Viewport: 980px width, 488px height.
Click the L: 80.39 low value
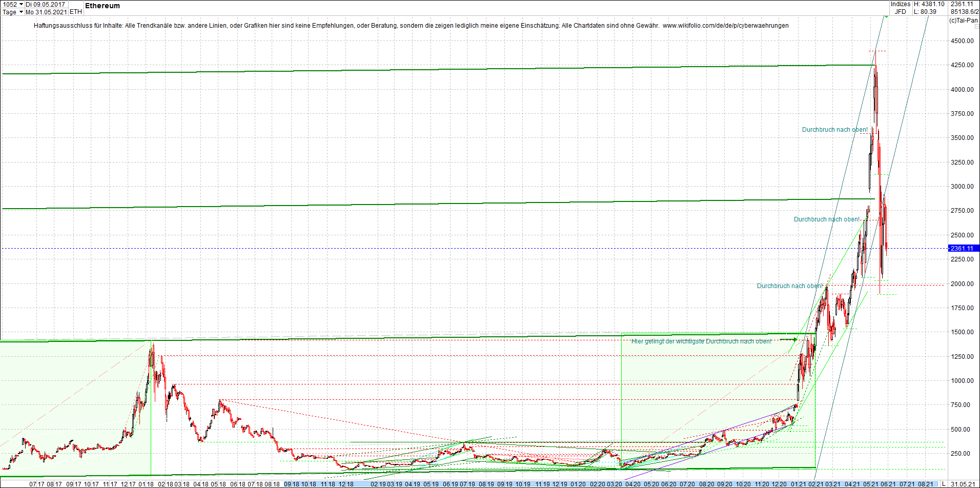point(925,12)
